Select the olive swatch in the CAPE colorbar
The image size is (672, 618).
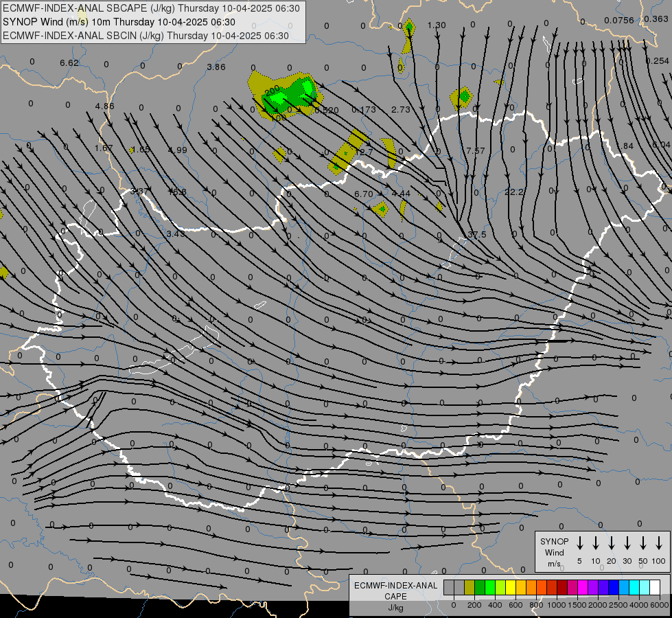470,588
